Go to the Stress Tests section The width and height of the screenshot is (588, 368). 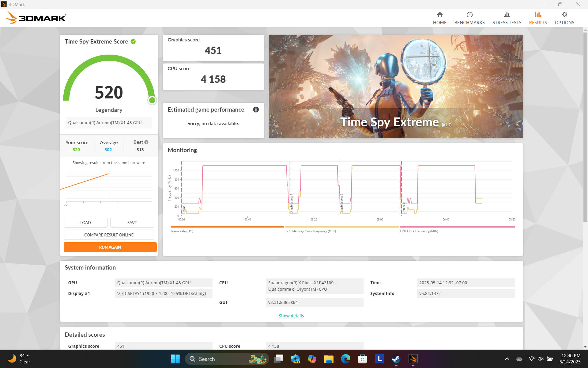pyautogui.click(x=507, y=18)
